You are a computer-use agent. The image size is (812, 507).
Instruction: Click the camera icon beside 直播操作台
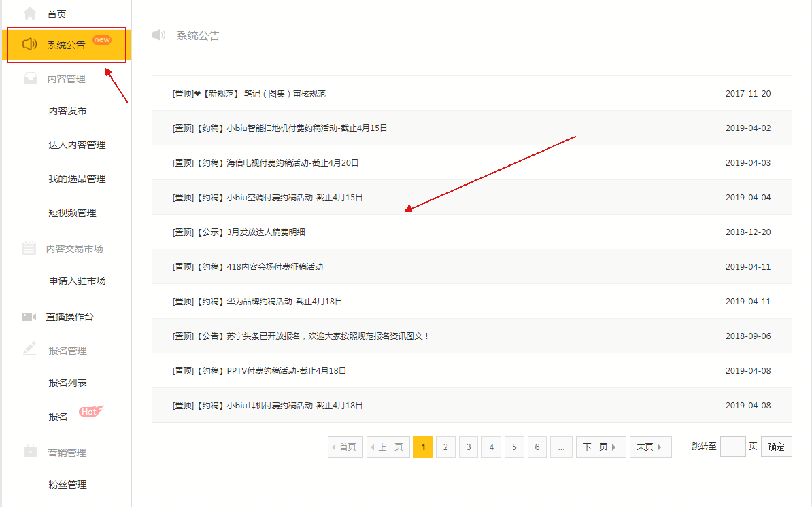click(x=29, y=317)
